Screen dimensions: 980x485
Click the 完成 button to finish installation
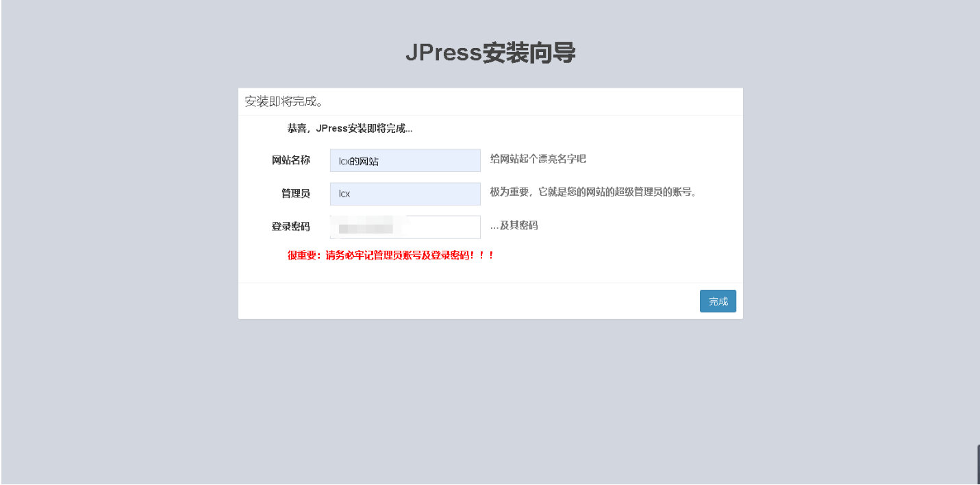pos(718,301)
